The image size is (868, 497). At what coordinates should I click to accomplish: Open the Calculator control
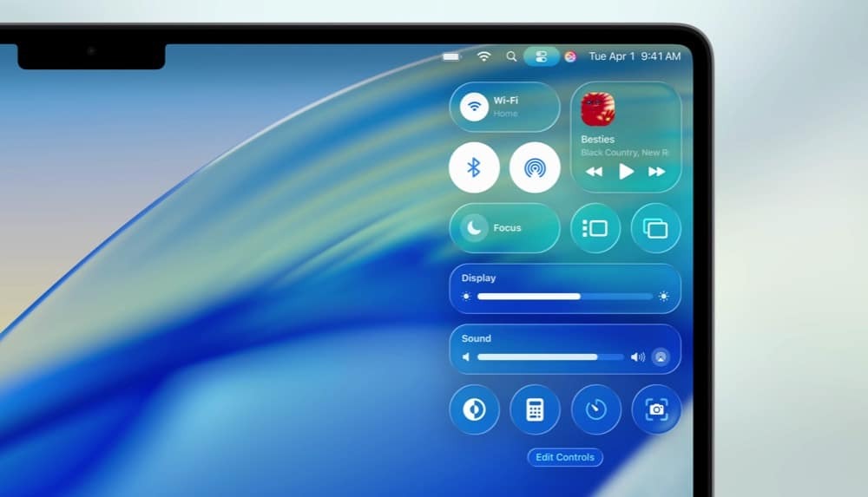(x=535, y=409)
